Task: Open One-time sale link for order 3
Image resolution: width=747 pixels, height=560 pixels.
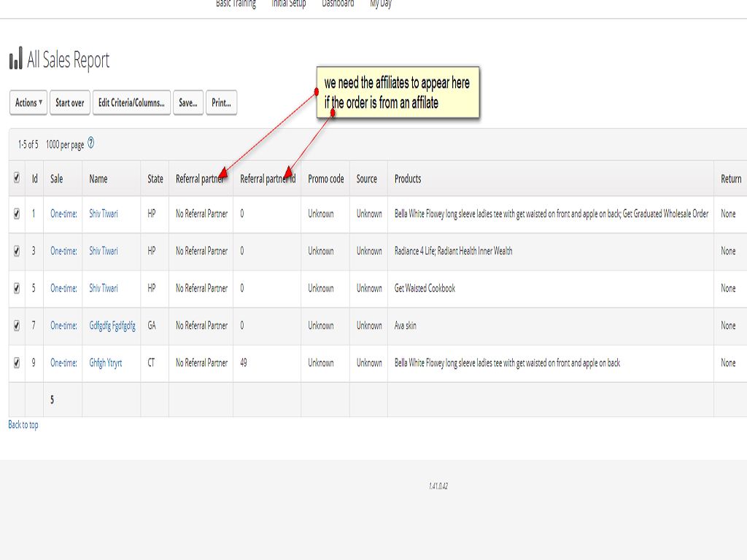Action: 63,251
